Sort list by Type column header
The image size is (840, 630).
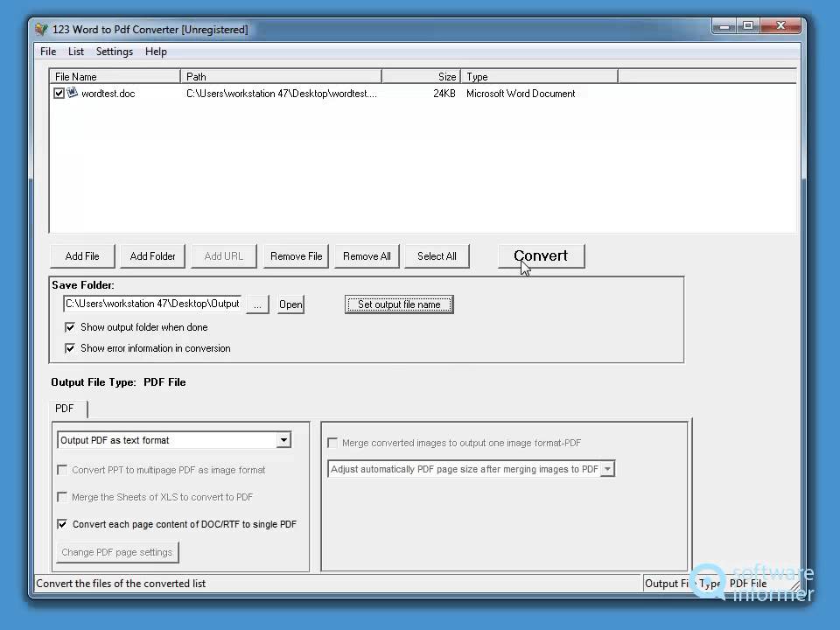point(540,77)
